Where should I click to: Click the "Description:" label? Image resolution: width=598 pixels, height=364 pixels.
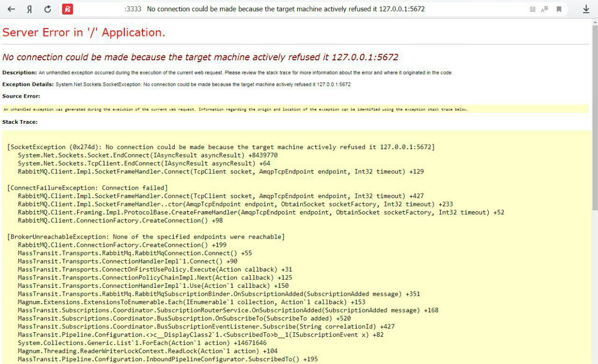tap(20, 72)
